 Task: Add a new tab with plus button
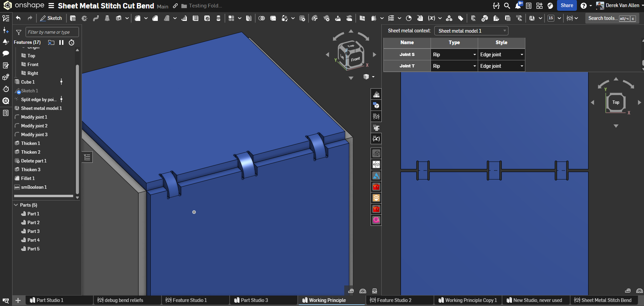pyautogui.click(x=18, y=300)
